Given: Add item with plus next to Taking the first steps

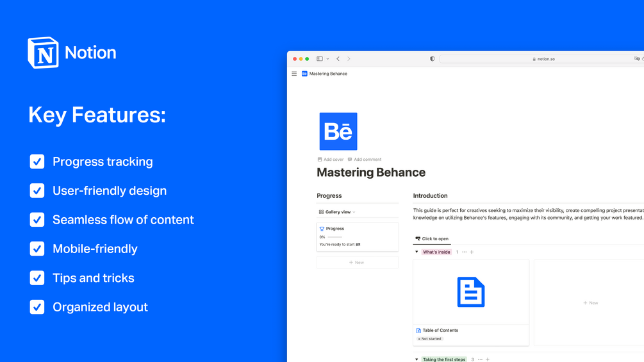Looking at the screenshot, I should (x=488, y=359).
